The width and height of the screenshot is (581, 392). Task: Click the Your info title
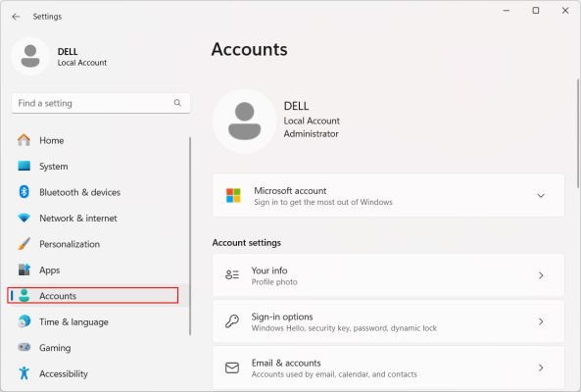point(269,270)
